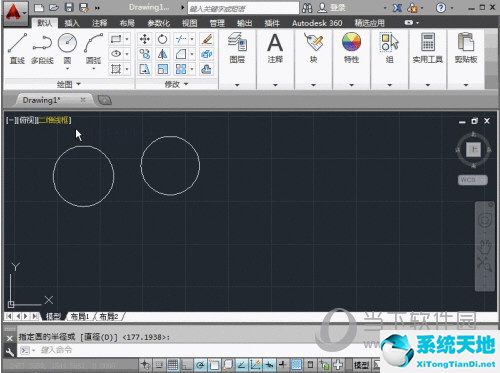This screenshot has height=373, width=500.
Task: Select the Erase tool with pencil eraser
Action: coord(207,39)
